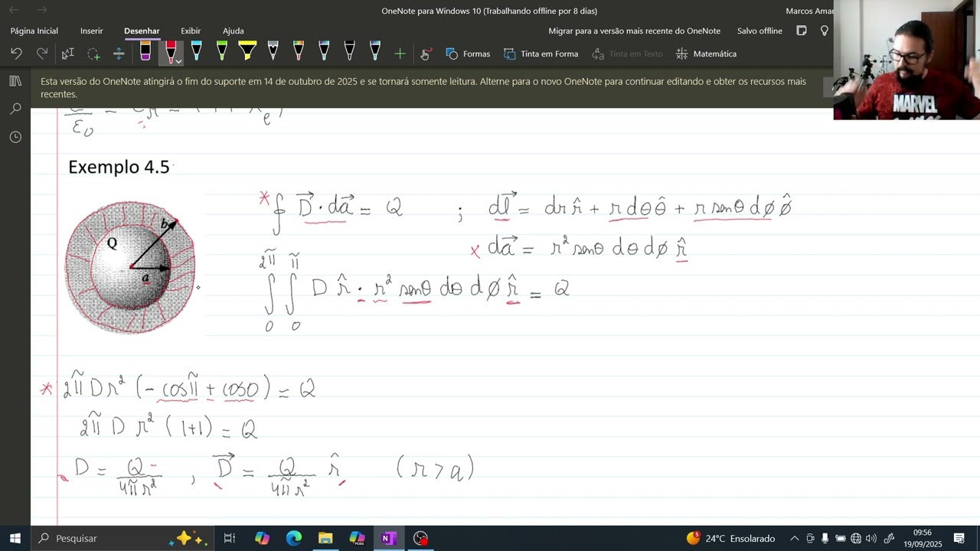Switch to OneNote taskbar icon
The height and width of the screenshot is (551, 980).
pos(389,538)
